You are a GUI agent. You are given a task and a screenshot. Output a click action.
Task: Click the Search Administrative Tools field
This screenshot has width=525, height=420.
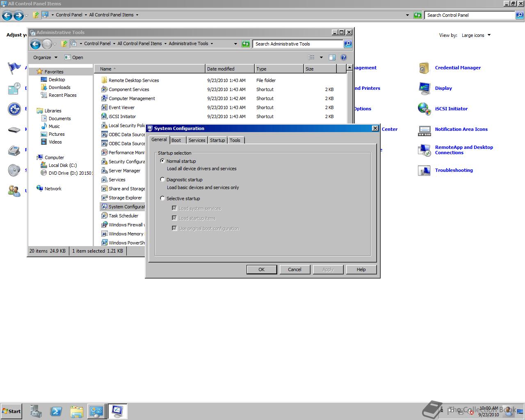(x=298, y=44)
